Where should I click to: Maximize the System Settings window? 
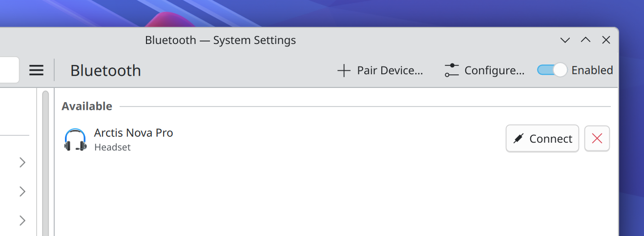[585, 40]
